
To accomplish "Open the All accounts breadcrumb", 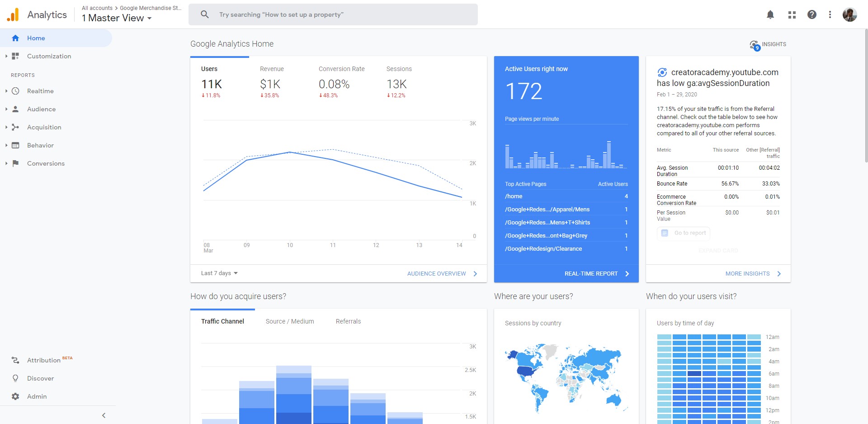I will coord(97,8).
